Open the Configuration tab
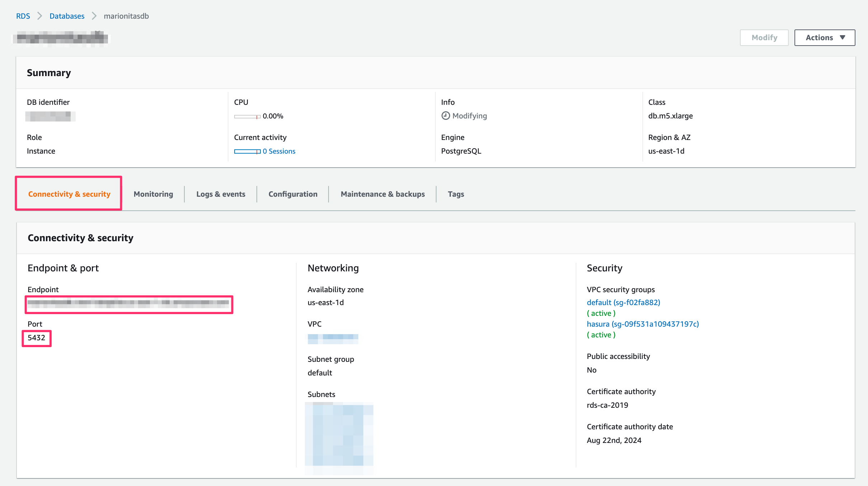 [x=293, y=194]
